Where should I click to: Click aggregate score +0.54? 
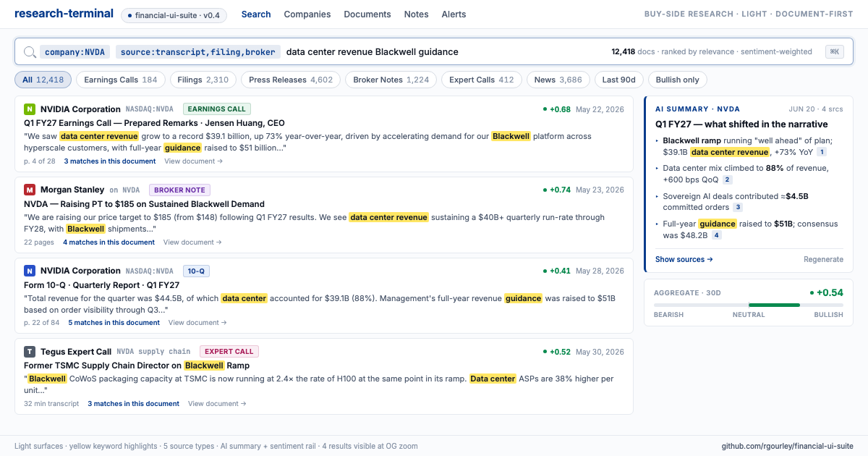[827, 292]
